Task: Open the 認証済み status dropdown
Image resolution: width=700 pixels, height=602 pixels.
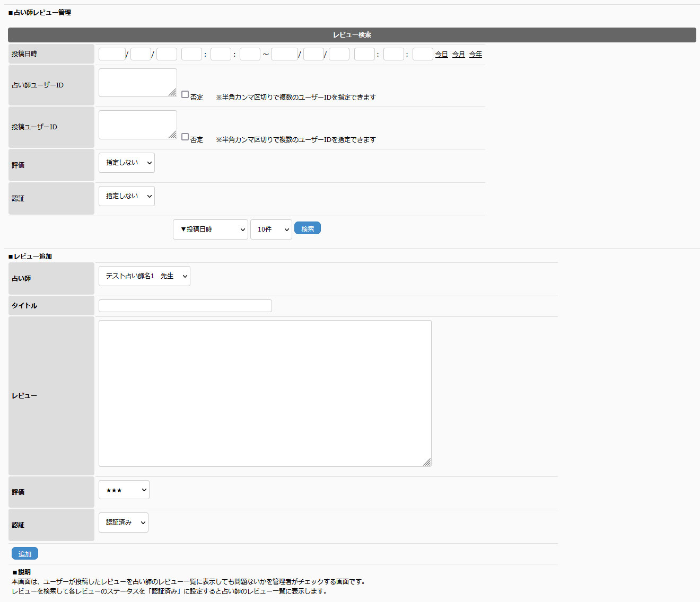Action: (123, 523)
